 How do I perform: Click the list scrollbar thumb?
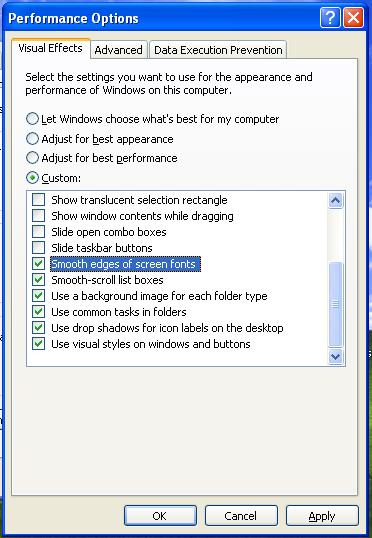tap(335, 304)
